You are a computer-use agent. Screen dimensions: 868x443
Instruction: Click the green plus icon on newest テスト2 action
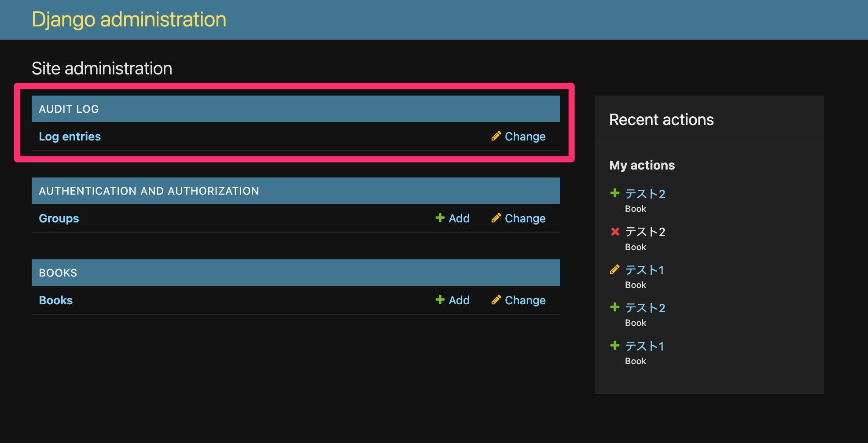click(x=614, y=193)
